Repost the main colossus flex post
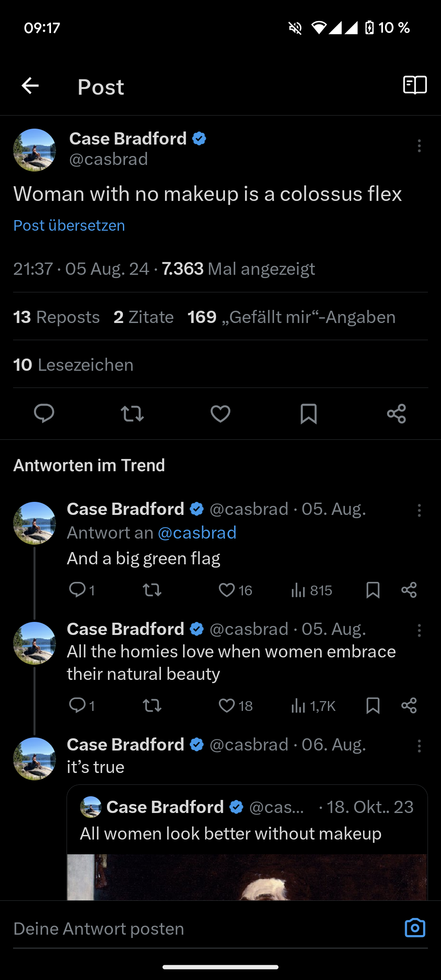Viewport: 441px width, 980px height. (132, 413)
